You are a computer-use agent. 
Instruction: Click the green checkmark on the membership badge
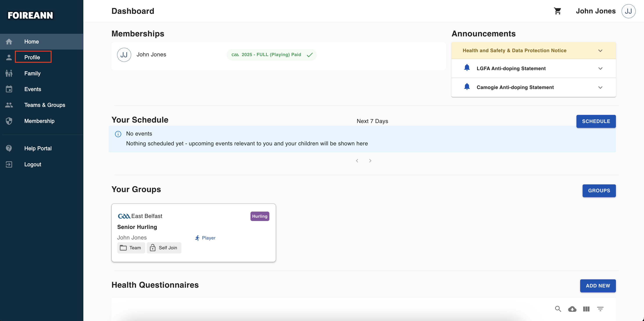(x=309, y=55)
